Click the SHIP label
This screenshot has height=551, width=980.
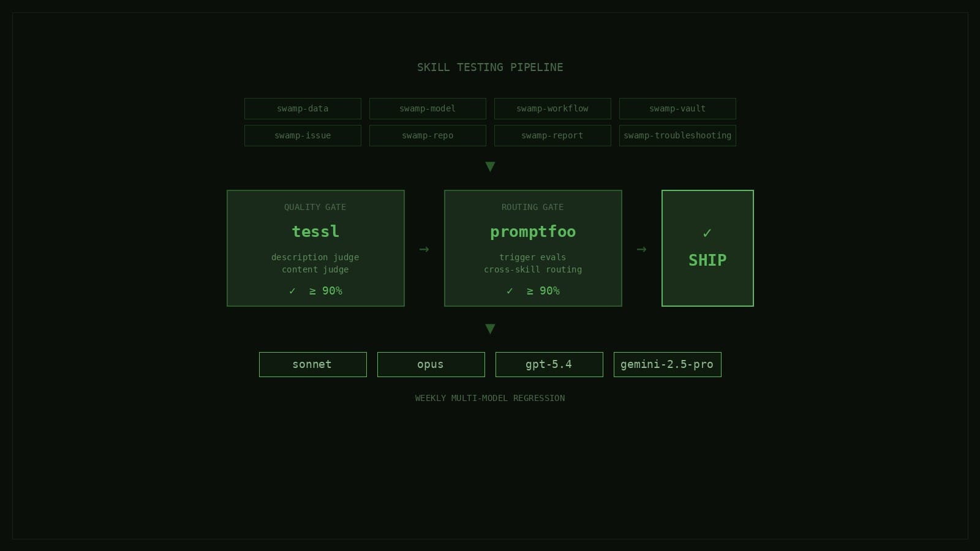[707, 260]
